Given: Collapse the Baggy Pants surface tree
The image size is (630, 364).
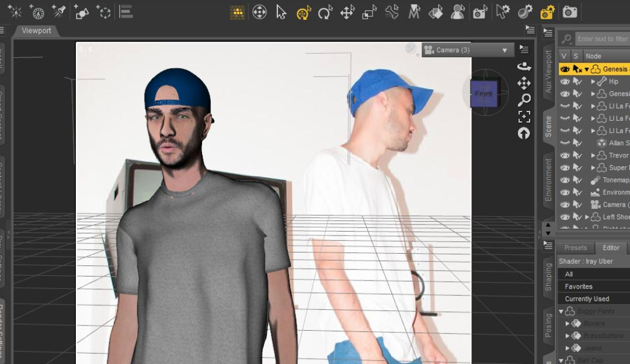Looking at the screenshot, I should click(561, 311).
